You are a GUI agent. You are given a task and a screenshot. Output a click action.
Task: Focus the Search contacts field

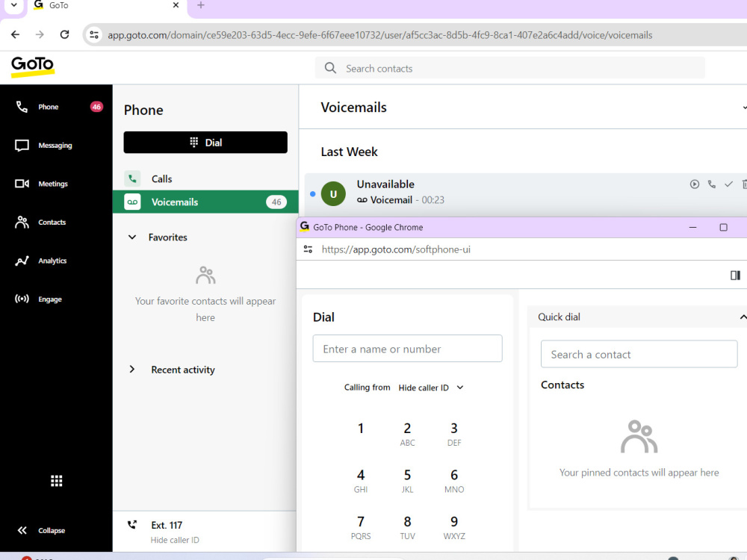click(x=509, y=68)
